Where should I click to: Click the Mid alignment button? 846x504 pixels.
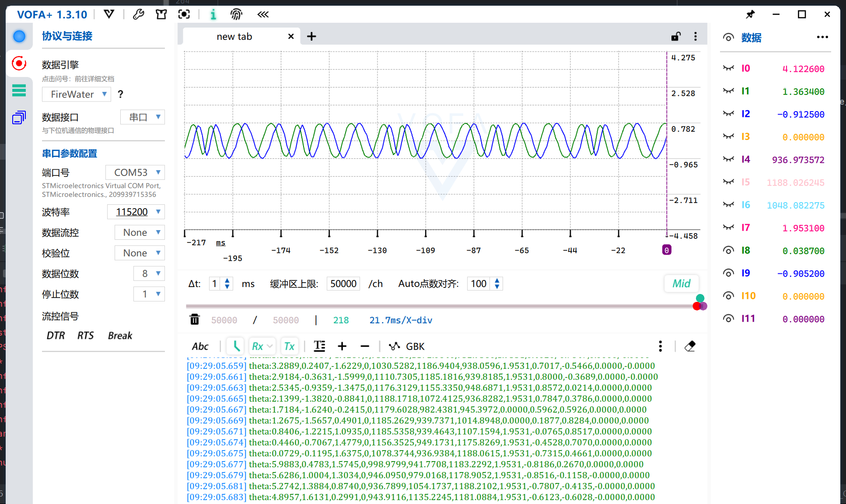681,283
